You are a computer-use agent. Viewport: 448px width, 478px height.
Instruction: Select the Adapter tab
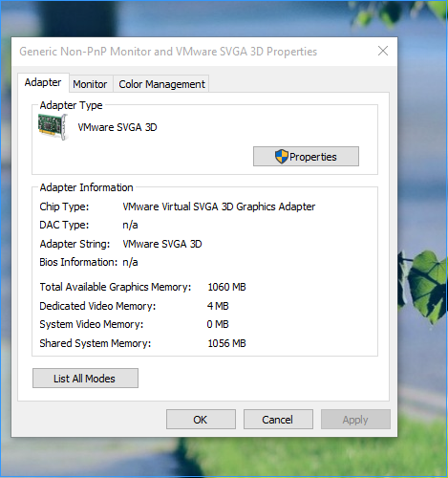coord(43,82)
